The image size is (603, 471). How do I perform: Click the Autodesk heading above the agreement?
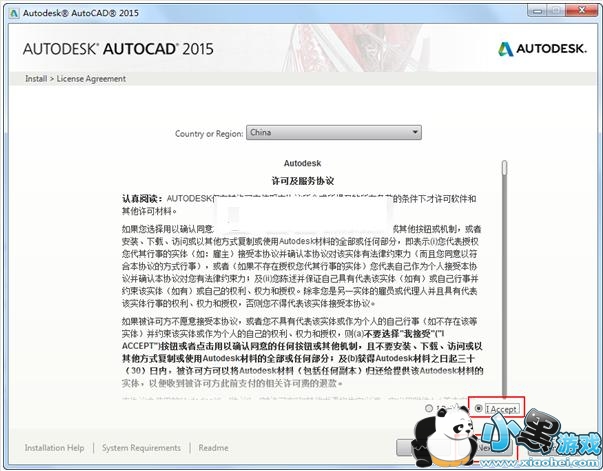pyautogui.click(x=303, y=163)
